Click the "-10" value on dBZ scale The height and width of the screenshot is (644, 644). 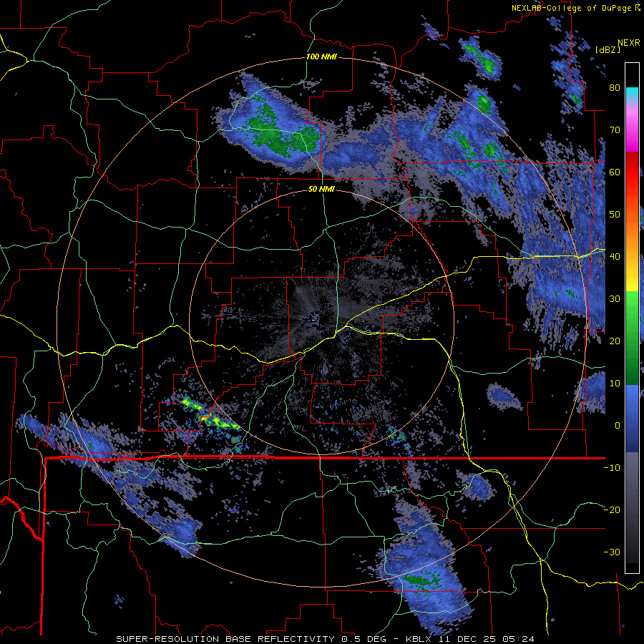point(612,467)
